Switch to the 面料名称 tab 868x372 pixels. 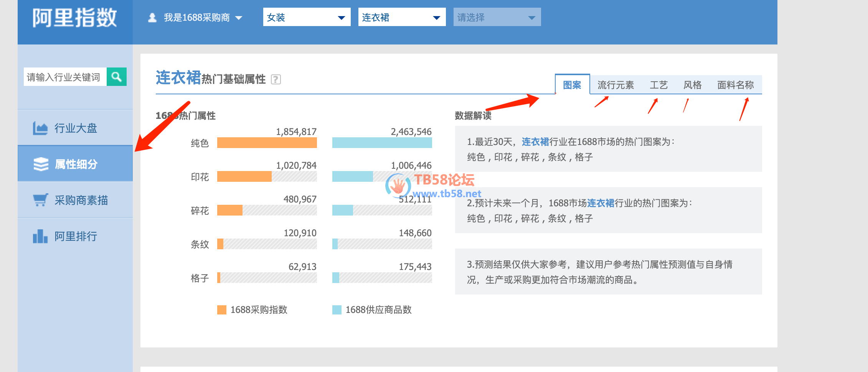click(x=735, y=85)
